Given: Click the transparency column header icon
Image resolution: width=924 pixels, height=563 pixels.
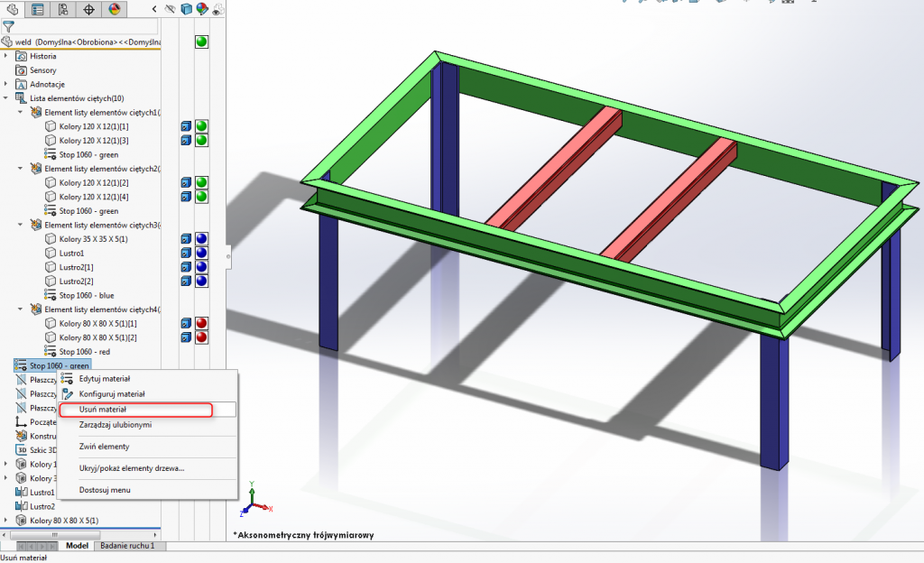Looking at the screenshot, I should tap(217, 10).
